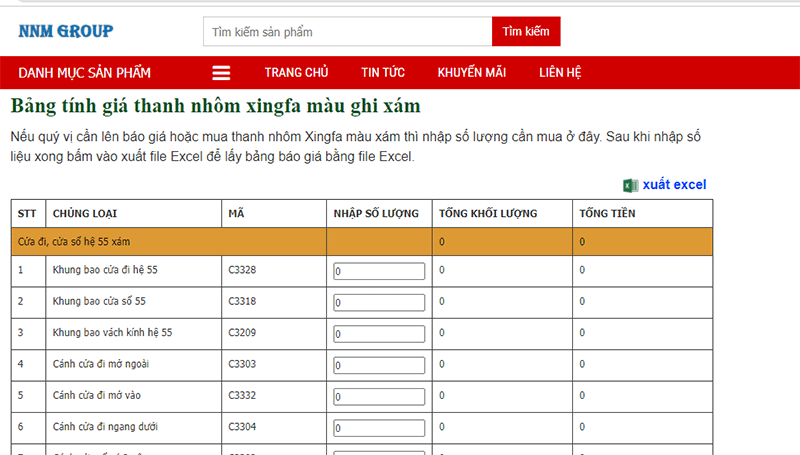Click the Tìm kiếm search button

coord(526,31)
